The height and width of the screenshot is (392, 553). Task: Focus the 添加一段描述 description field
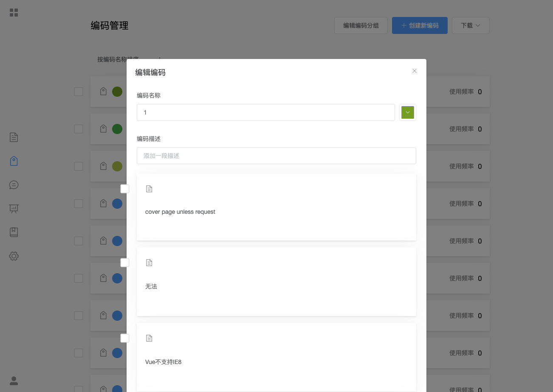pos(276,156)
